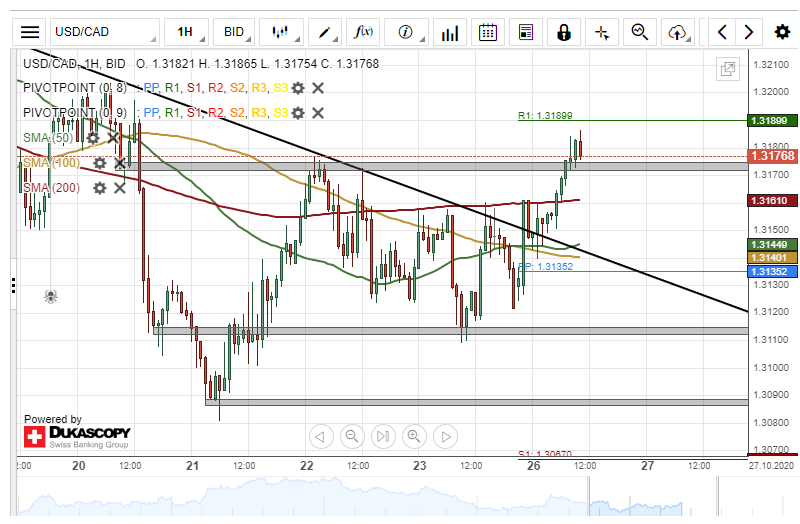The width and height of the screenshot is (800, 524).
Task: Activate the crosshair cursor tool
Action: pos(602,32)
